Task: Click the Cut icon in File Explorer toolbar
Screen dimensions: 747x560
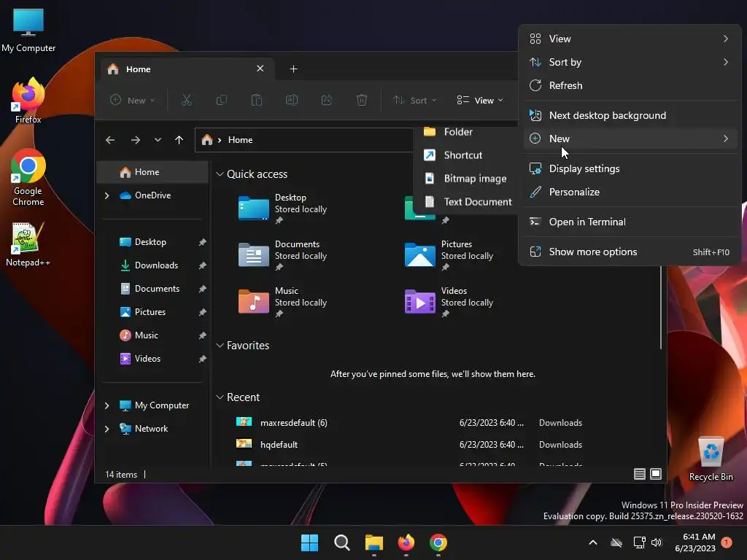Action: pyautogui.click(x=186, y=100)
